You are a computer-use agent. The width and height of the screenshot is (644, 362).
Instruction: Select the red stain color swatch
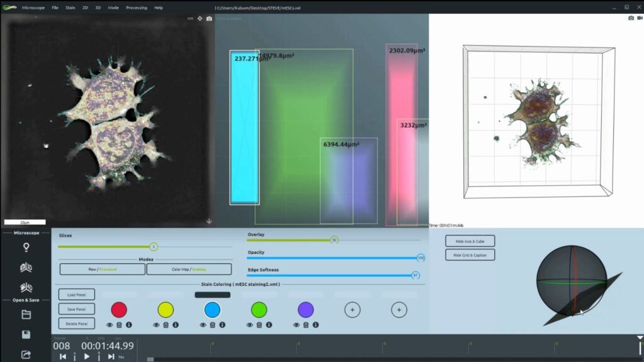[119, 309]
